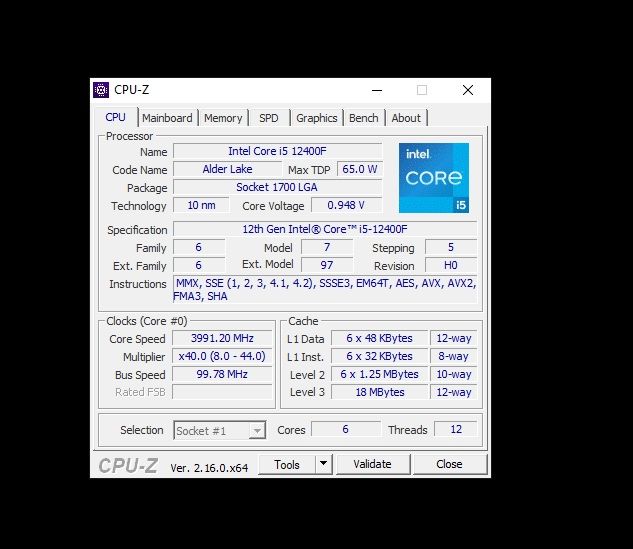Click the Cores value 6
This screenshot has height=549, width=633.
pos(346,429)
